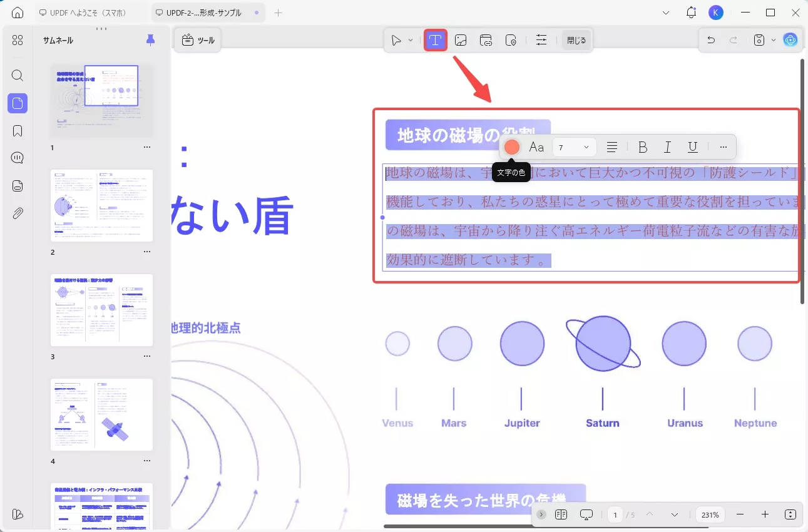The width and height of the screenshot is (808, 532).
Task: Open the ツール menu
Action: (x=198, y=39)
